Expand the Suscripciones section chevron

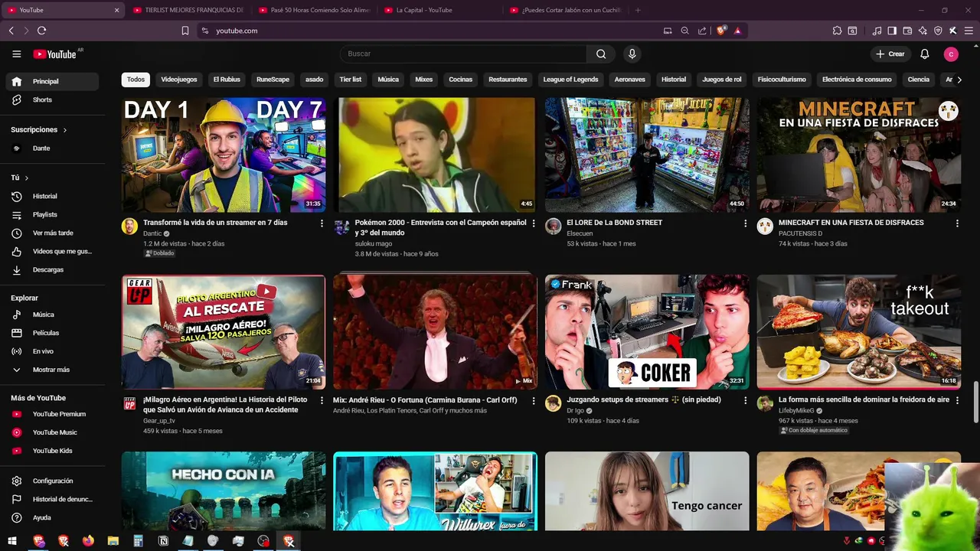tap(65, 130)
